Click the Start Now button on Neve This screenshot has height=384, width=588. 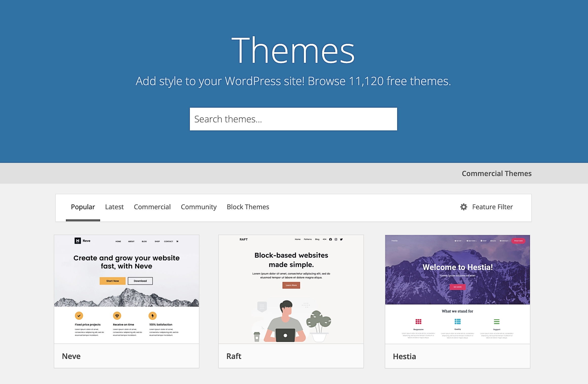(113, 281)
